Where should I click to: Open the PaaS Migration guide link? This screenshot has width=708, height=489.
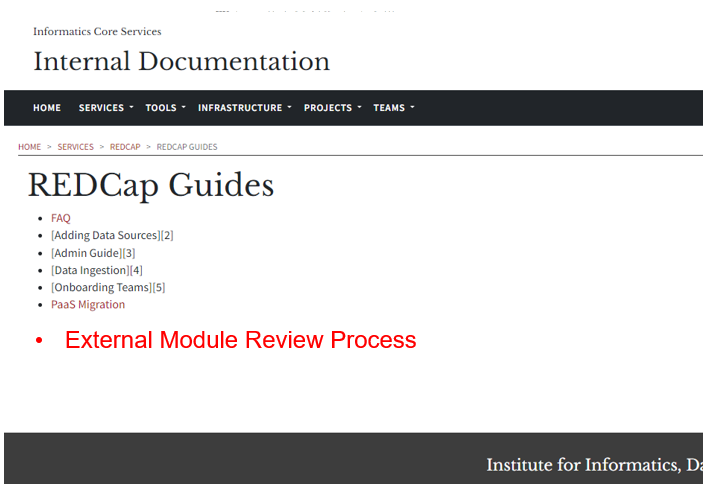click(x=88, y=305)
